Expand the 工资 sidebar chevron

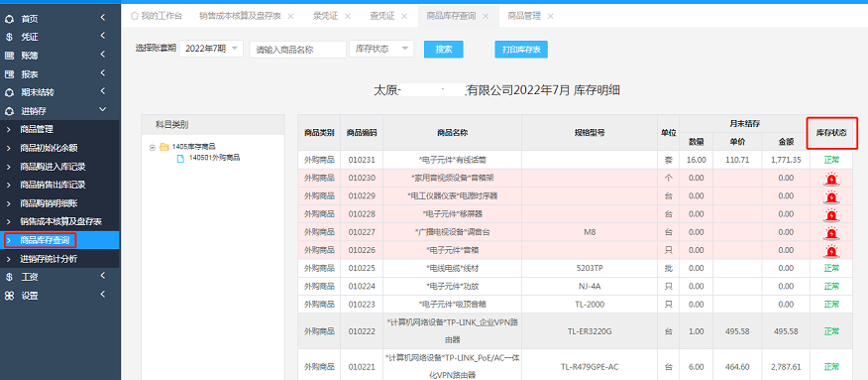click(x=103, y=276)
